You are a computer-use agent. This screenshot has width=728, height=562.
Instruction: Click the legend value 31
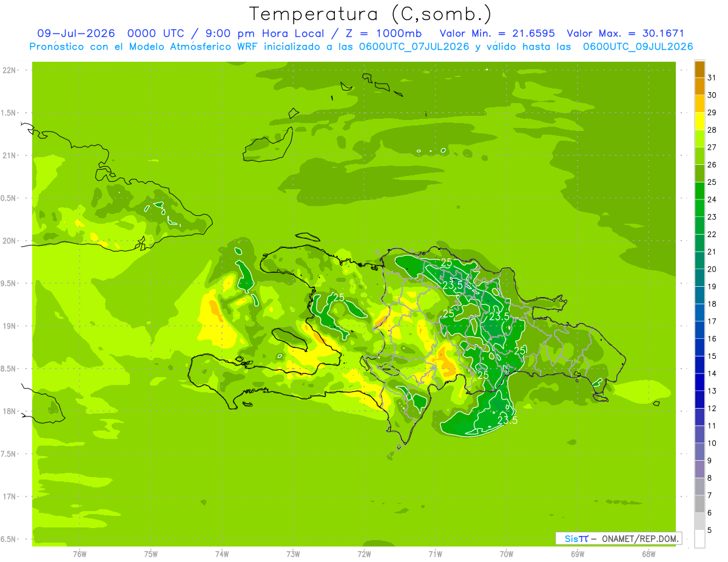tap(712, 78)
